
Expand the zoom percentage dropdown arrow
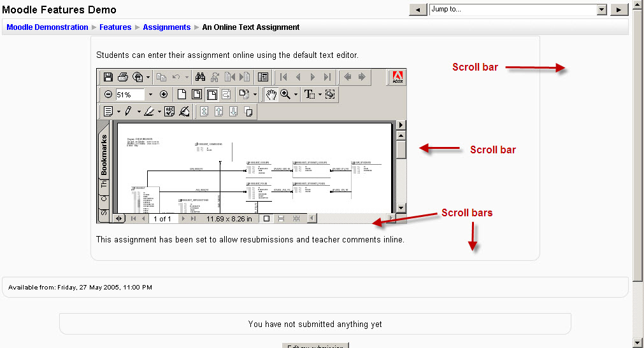coord(150,94)
